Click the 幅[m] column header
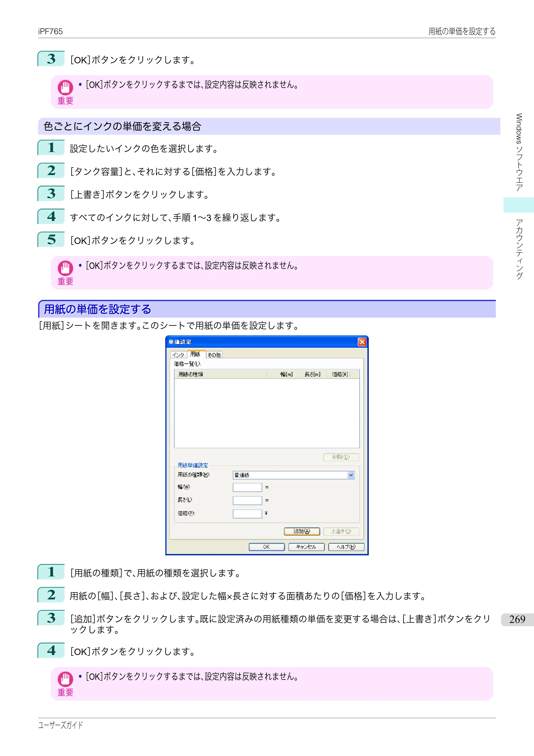 click(x=281, y=374)
